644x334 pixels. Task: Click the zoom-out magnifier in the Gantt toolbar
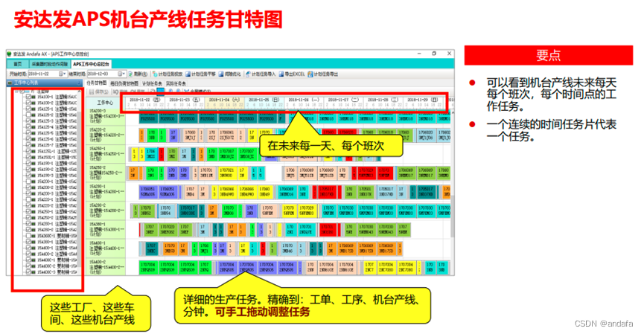point(178,91)
